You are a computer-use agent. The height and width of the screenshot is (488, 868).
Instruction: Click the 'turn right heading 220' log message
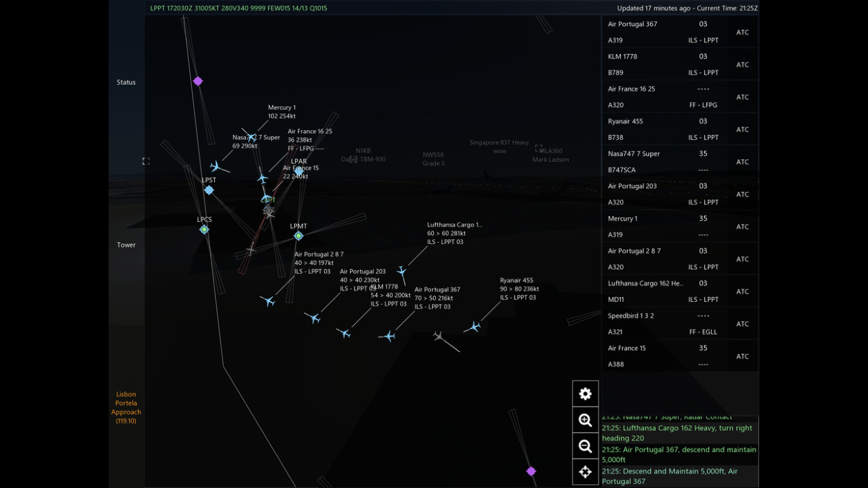(x=679, y=433)
